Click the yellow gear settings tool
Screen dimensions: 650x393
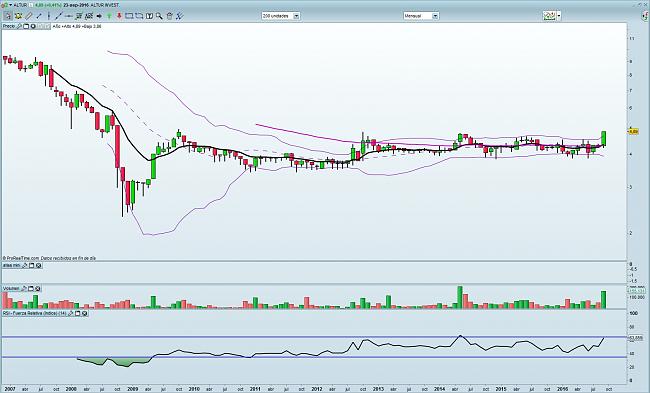tap(18, 16)
